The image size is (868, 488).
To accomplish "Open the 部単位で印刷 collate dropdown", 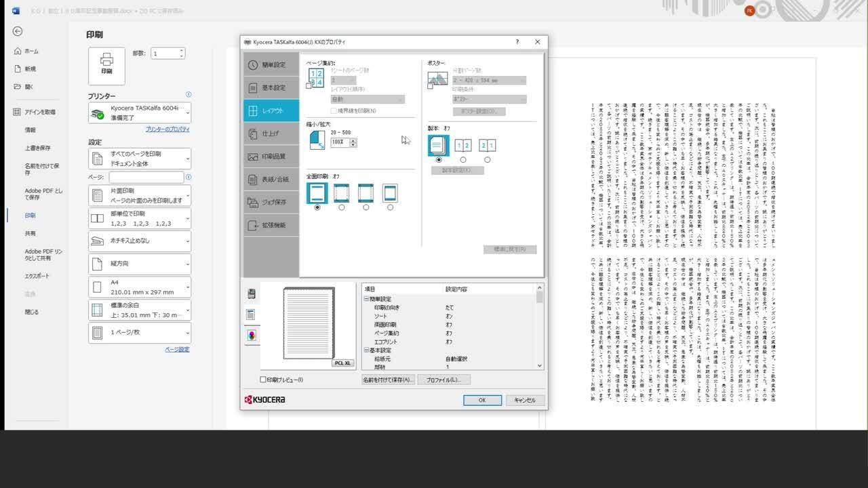I will click(140, 218).
